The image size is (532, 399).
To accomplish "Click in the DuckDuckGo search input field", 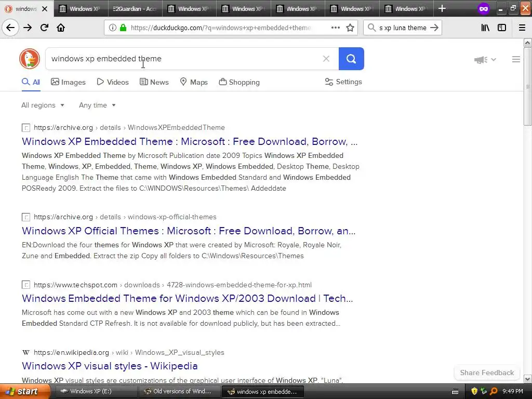I will coord(183,59).
